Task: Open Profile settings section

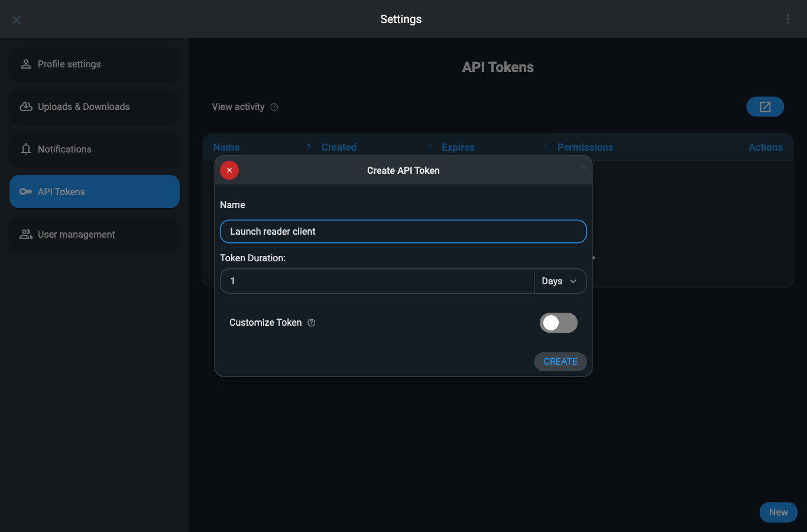Action: (95, 64)
